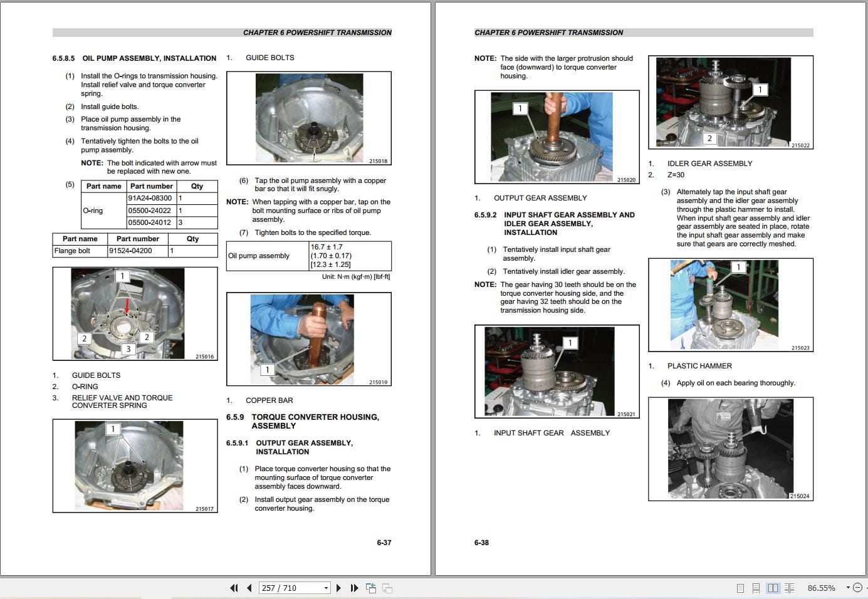Click part number 91A24-08300
Image resolution: width=868 pixels, height=599 pixels.
(150, 198)
